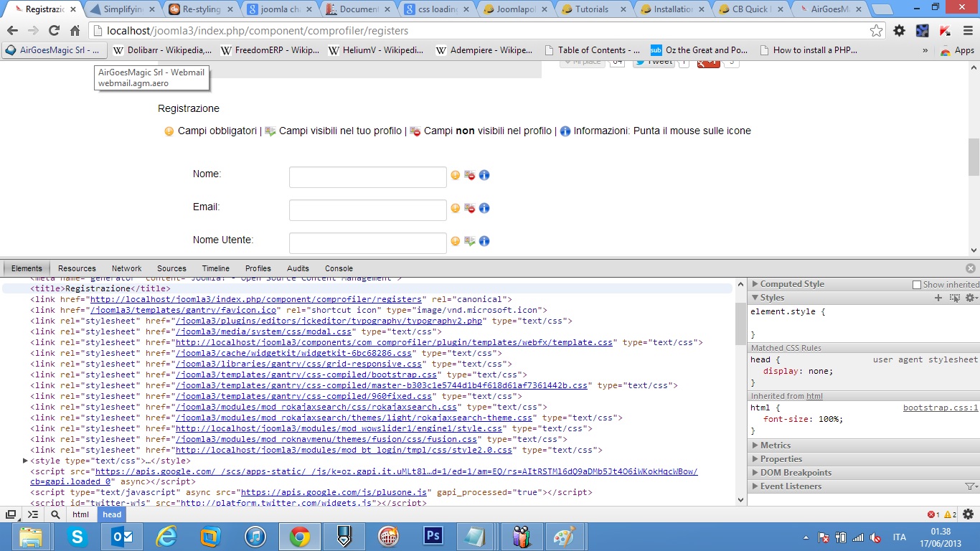The image size is (980, 551).
Task: Show the console drawer icon
Action: (33, 514)
